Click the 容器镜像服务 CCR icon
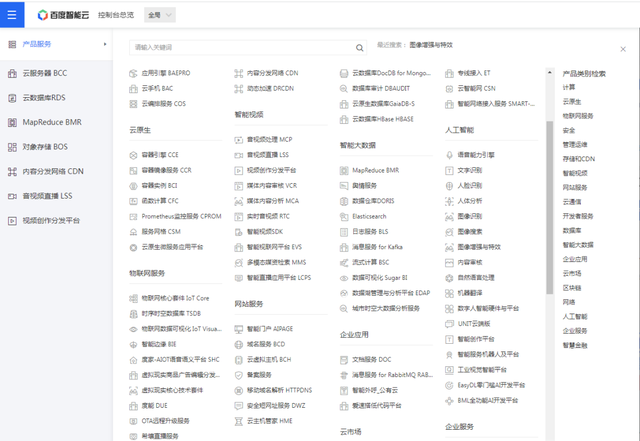640x441 pixels. [133, 171]
